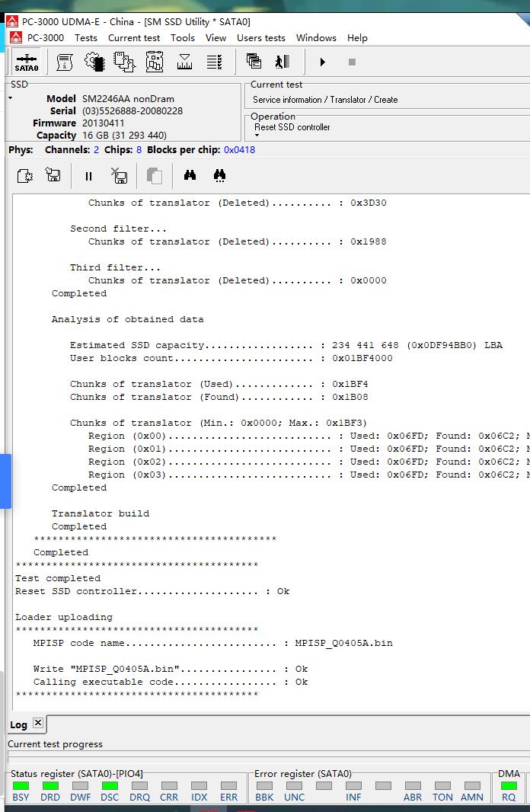The height and width of the screenshot is (812, 530).
Task: Open the Tests menu
Action: tap(86, 38)
